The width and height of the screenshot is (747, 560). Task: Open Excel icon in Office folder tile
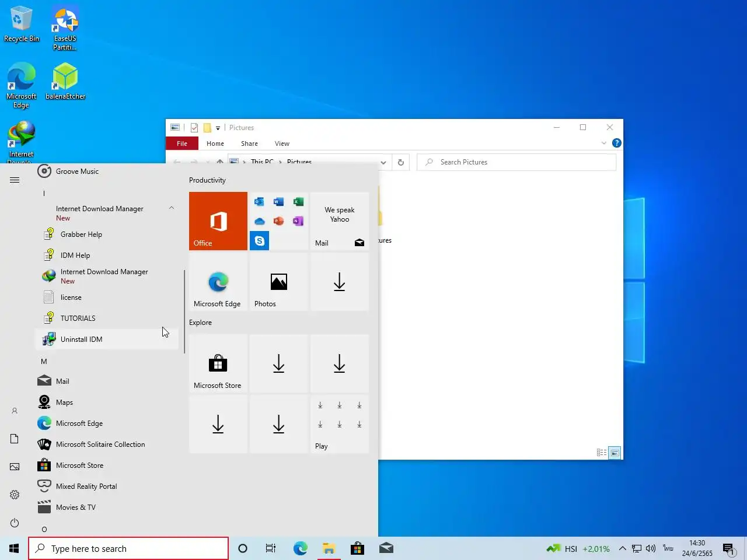298,202
